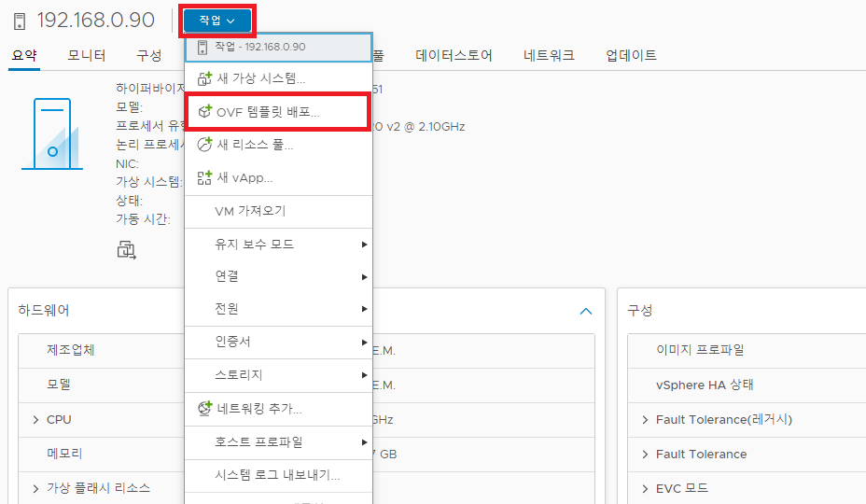This screenshot has width=866, height=504.
Task: Click the 메모리 row label
Action: [x=64, y=454]
